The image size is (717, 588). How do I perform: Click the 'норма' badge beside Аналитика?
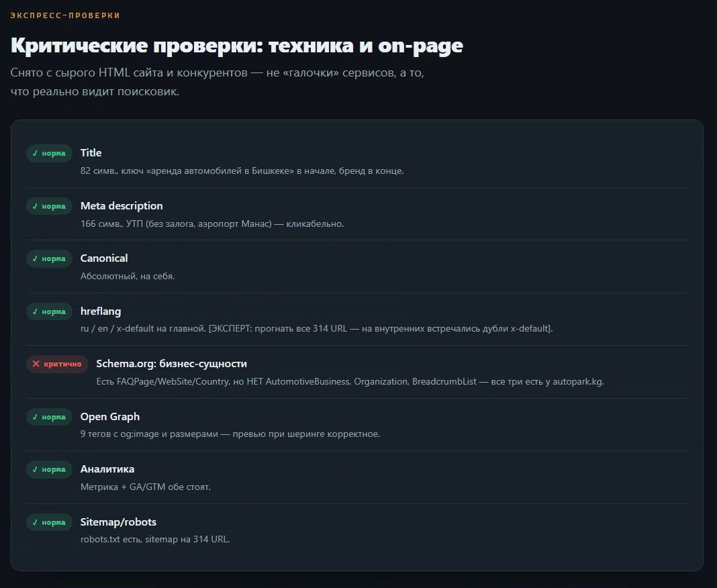tap(50, 470)
